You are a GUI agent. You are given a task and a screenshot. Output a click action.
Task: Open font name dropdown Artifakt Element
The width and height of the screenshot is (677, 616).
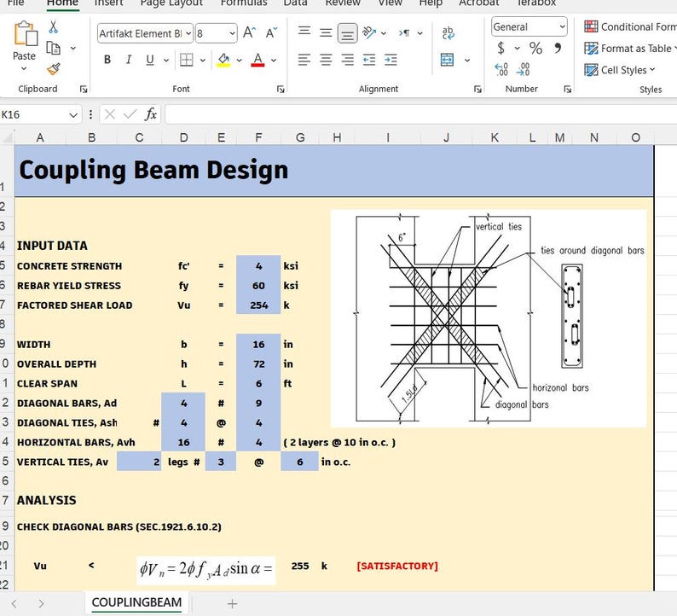click(x=188, y=33)
